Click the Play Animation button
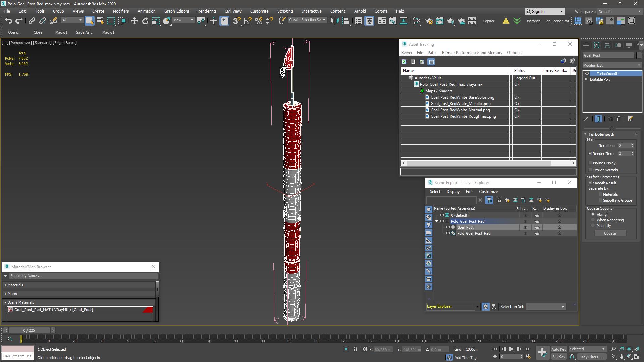This screenshot has width=644, height=362. click(x=511, y=349)
